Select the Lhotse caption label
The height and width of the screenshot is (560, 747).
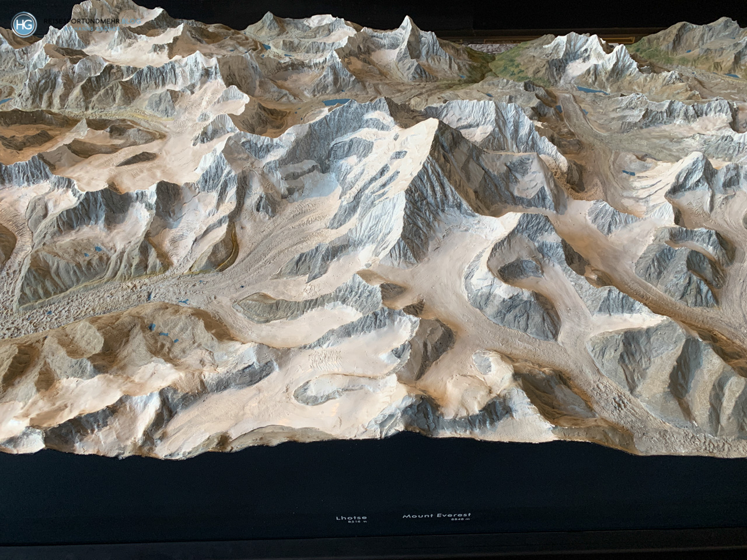coord(352,517)
